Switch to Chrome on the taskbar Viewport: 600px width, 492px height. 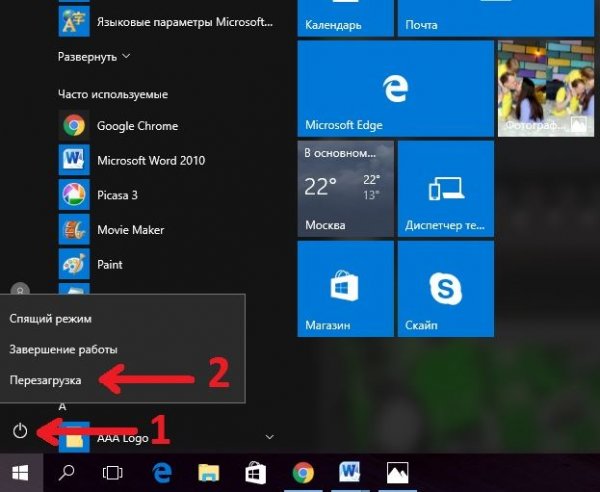point(303,473)
